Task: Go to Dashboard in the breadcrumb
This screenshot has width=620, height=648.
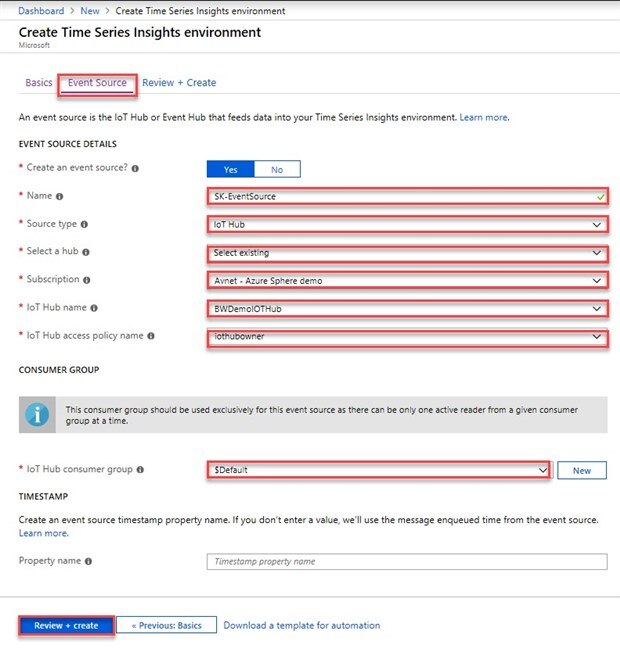Action: (41, 11)
